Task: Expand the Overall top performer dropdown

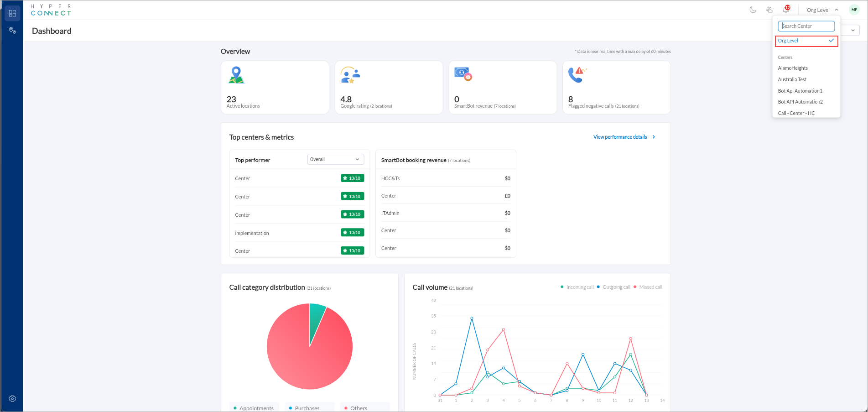Action: (335, 159)
